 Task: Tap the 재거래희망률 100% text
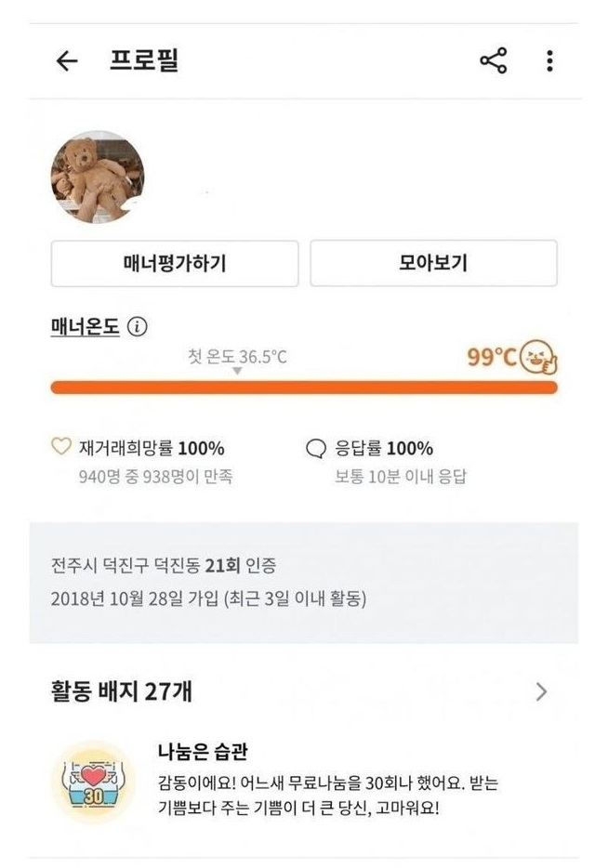point(152,449)
